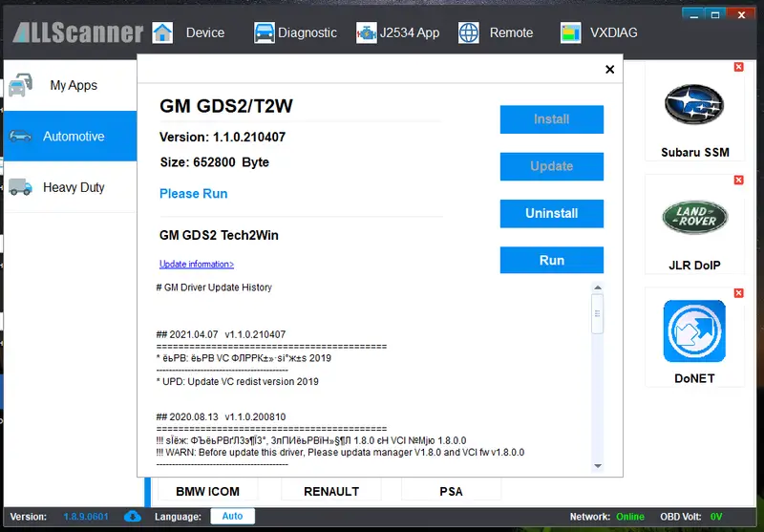Click the changelog scrollbar thumb
Image resolution: width=764 pixels, height=532 pixels.
click(598, 313)
